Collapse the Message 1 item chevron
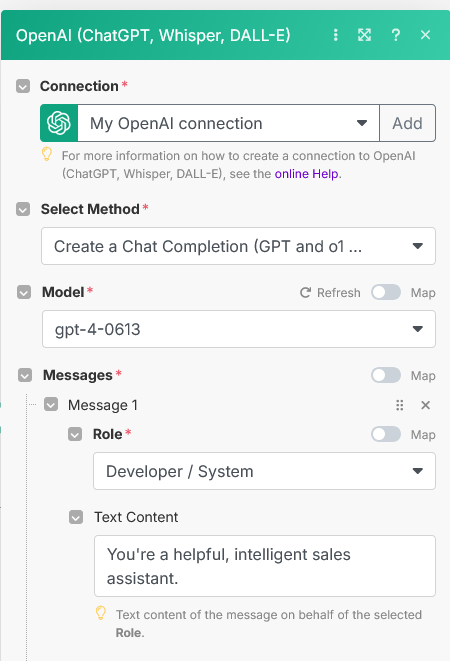Screen dimensions: 450x661 point(51,405)
